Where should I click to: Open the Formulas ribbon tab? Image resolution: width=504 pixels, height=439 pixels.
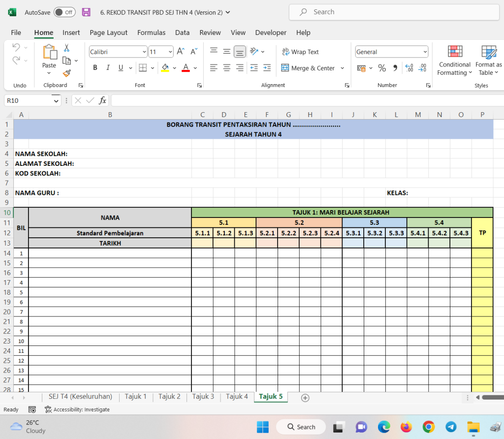pyautogui.click(x=151, y=32)
